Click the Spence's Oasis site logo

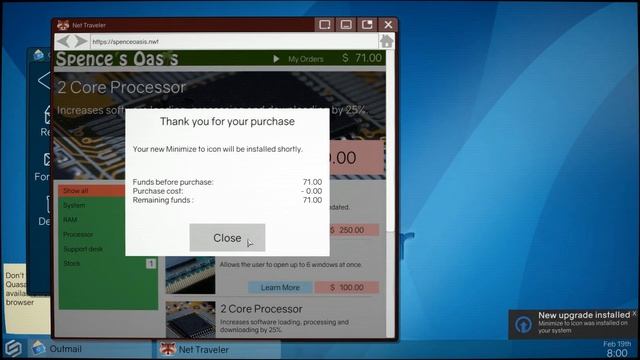pyautogui.click(x=117, y=59)
